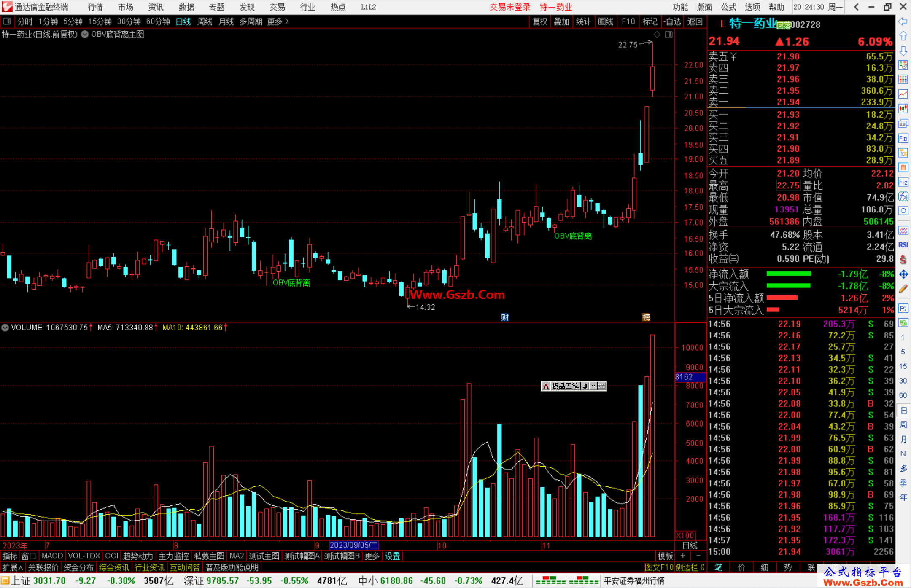Image resolution: width=911 pixels, height=588 pixels.
Task: Open the candlestick chart icon
Action: tap(903, 109)
